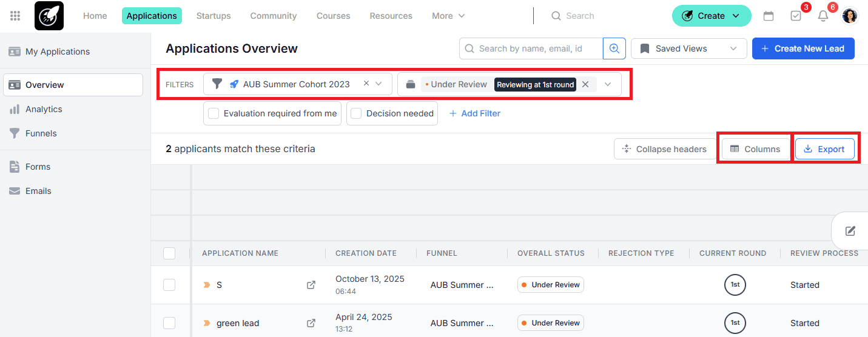Open the tasks checklist icon with badge 3
Viewport: 868px width, 337px height.
point(796,16)
